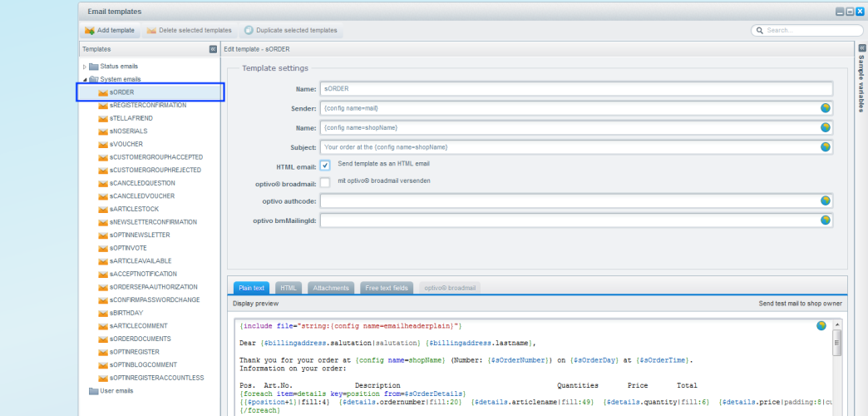The width and height of the screenshot is (868, 416).
Task: Open the Attachments tab
Action: tap(331, 288)
